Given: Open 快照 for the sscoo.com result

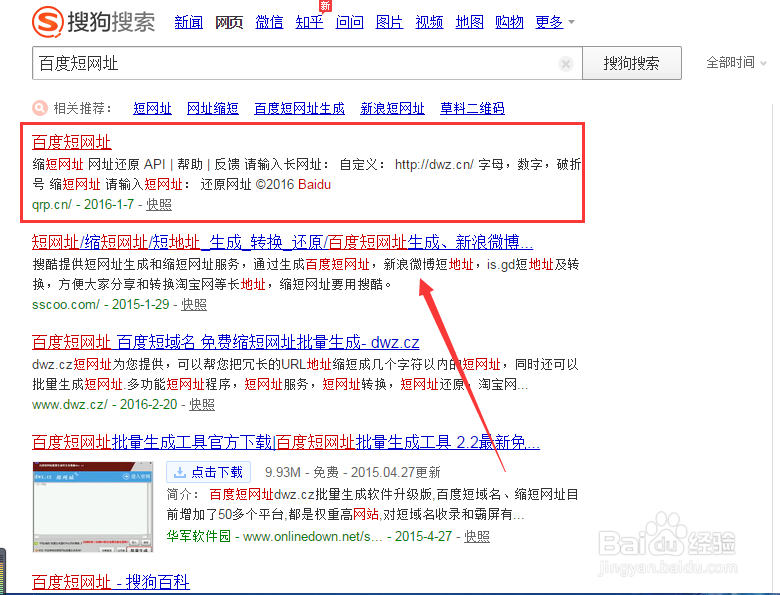Looking at the screenshot, I should (194, 304).
